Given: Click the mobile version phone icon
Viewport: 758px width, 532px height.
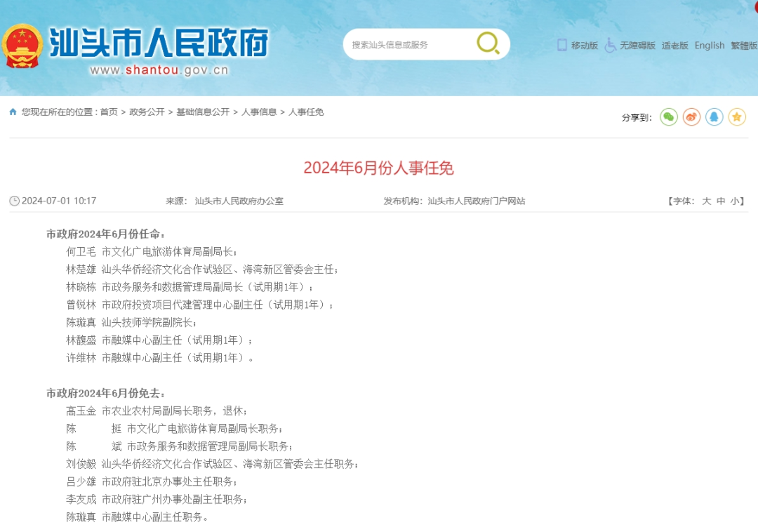Looking at the screenshot, I should [x=561, y=45].
